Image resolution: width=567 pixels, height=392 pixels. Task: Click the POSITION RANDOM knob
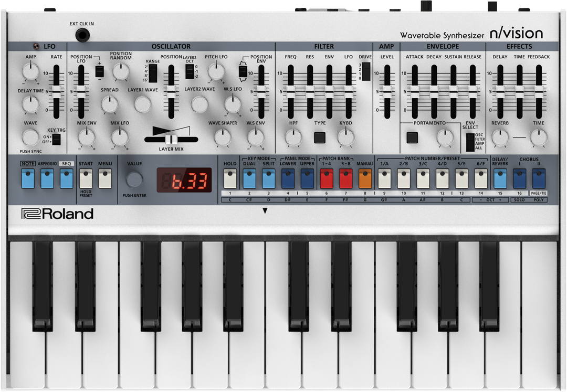click(121, 71)
